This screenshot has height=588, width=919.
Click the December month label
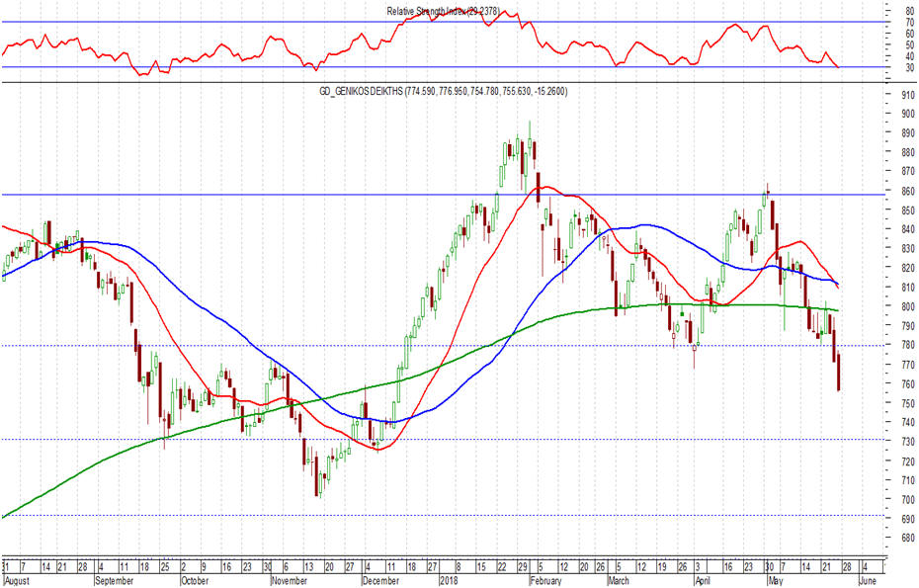tap(380, 580)
